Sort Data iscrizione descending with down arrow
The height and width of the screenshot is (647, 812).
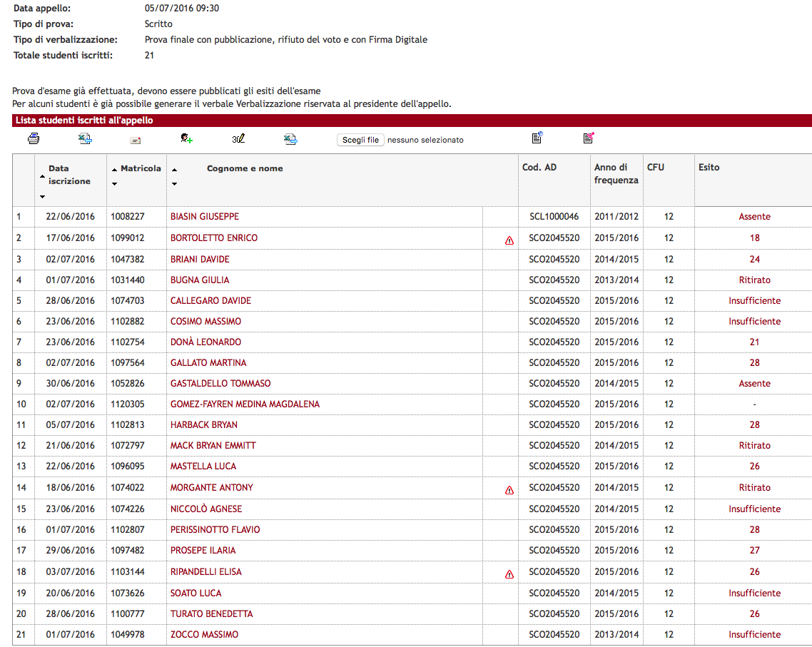pyautogui.click(x=43, y=197)
